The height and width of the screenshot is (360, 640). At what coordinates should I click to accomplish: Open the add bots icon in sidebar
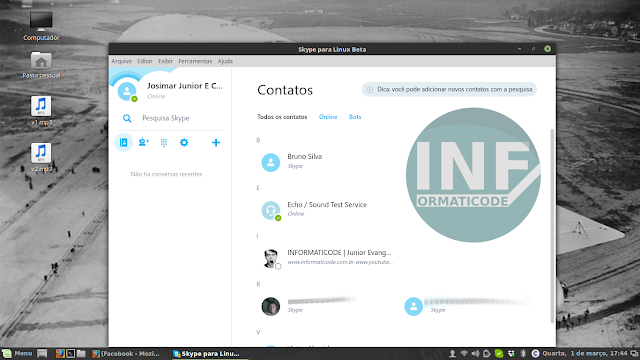coord(143,142)
